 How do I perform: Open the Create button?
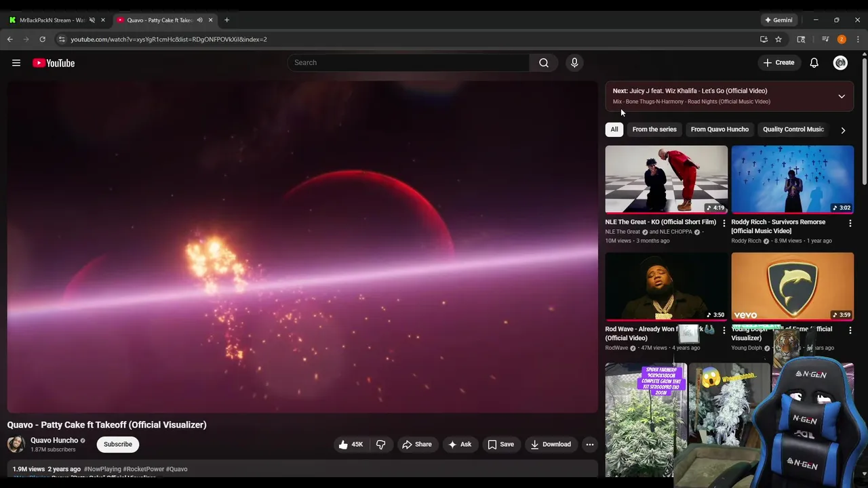click(778, 62)
